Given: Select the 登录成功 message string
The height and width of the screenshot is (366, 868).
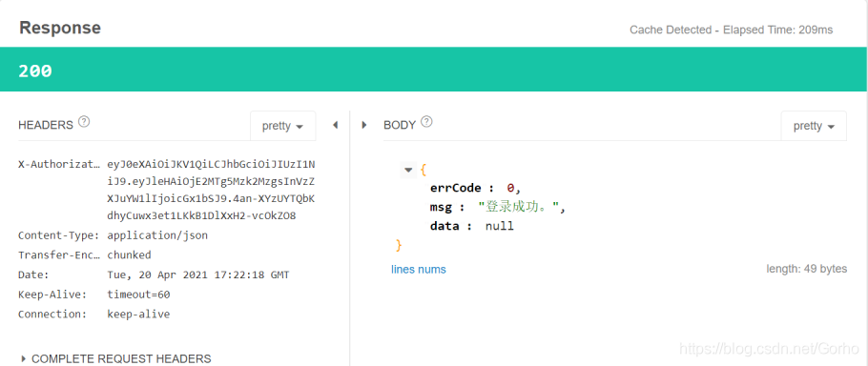Looking at the screenshot, I should (520, 208).
